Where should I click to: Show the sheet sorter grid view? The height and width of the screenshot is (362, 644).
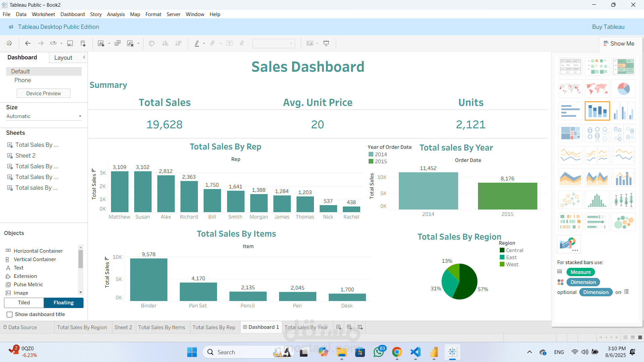tap(625, 337)
